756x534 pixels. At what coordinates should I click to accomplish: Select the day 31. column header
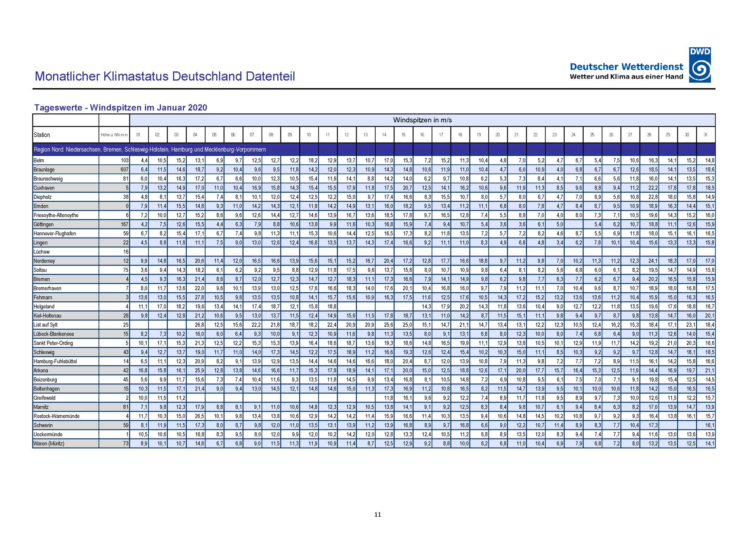(x=706, y=135)
